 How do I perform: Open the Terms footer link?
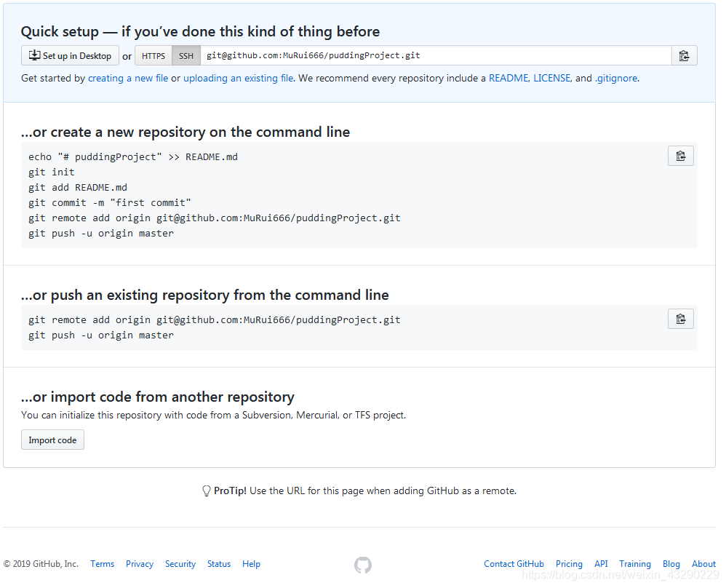[x=103, y=564]
